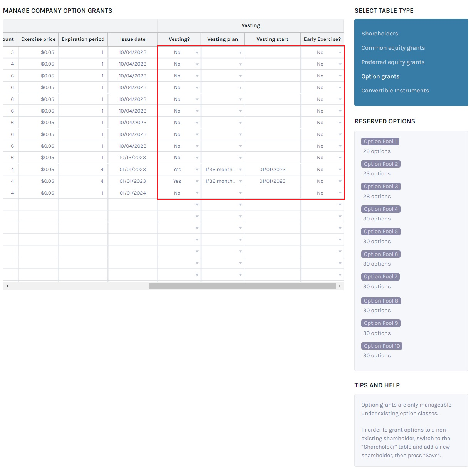Select issue date cell 10/13/2023
The height and width of the screenshot is (469, 476).
point(133,158)
